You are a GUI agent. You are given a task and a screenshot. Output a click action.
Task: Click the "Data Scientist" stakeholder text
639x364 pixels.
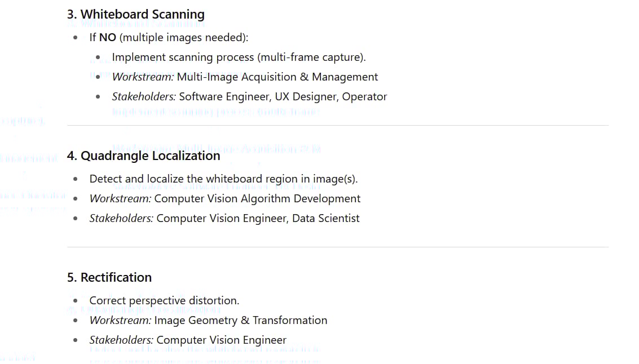click(325, 219)
